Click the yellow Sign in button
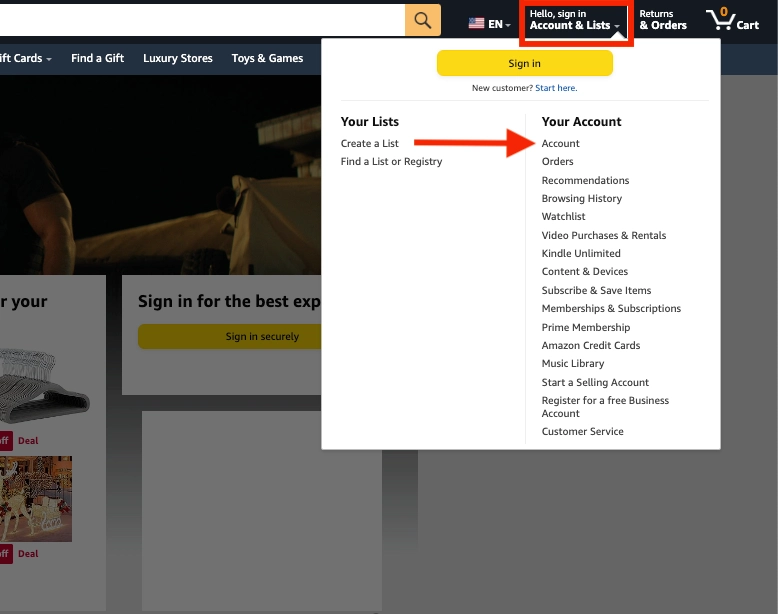Viewport: 778px width, 614px height. tap(524, 64)
